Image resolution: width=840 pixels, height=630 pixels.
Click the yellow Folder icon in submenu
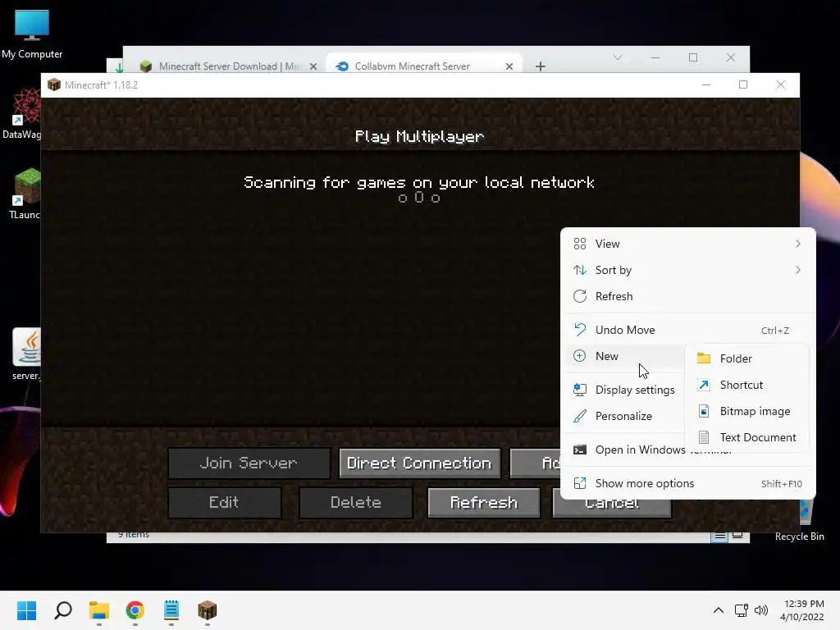coord(703,358)
